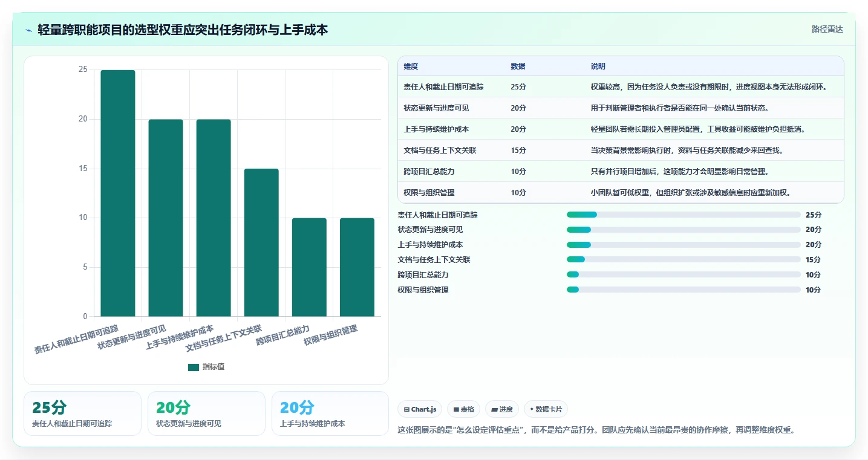Click x-axis label 权限与组织管理
The width and height of the screenshot is (868, 460).
(331, 335)
